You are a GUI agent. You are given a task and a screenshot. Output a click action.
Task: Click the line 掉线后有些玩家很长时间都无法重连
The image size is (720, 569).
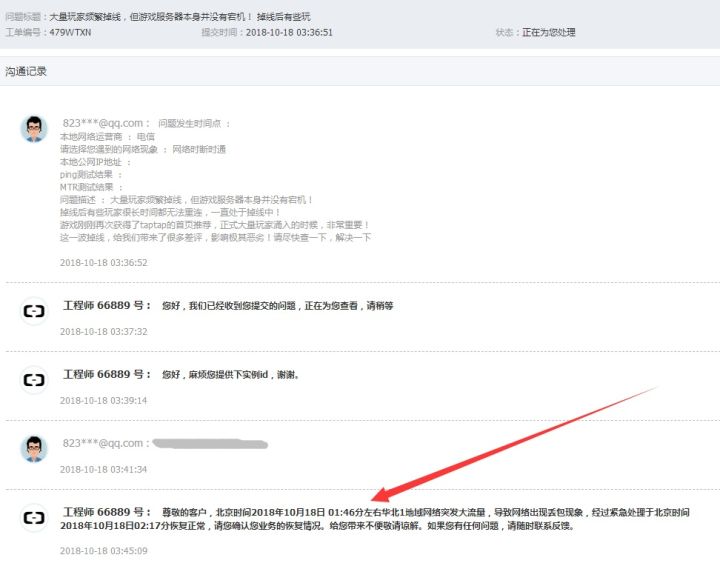coord(170,212)
